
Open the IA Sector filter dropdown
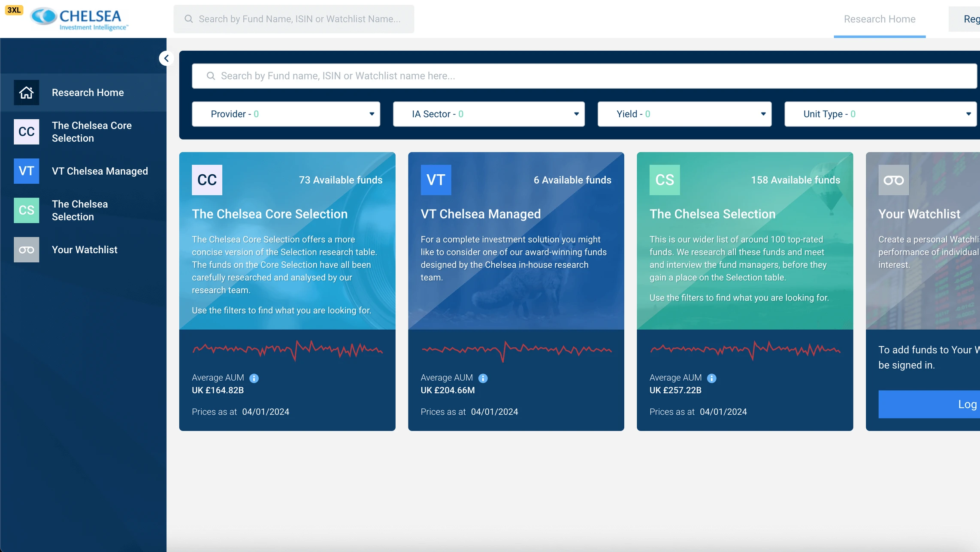[x=489, y=114]
